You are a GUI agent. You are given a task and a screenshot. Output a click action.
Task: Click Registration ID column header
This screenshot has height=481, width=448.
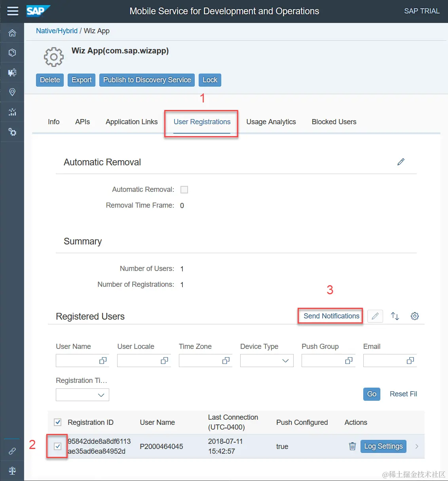coord(91,422)
